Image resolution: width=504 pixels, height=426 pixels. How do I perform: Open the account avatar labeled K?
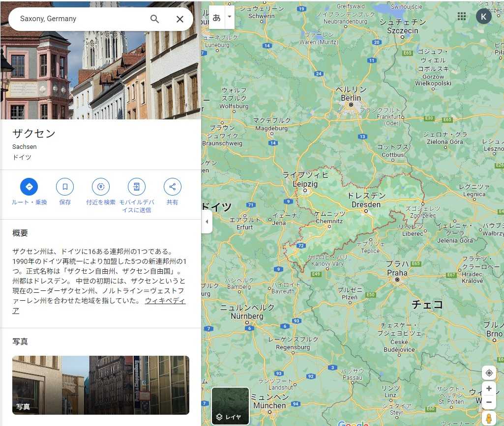pos(483,16)
